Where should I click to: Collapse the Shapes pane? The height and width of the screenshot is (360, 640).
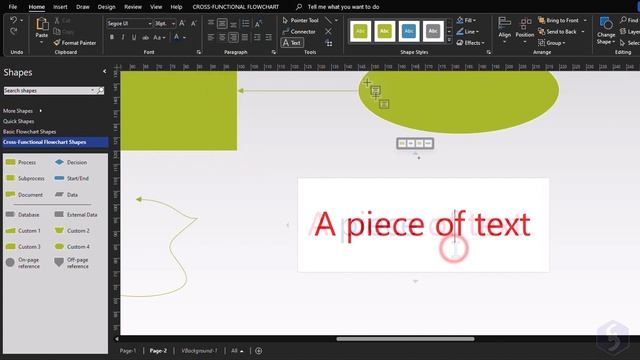(x=104, y=71)
